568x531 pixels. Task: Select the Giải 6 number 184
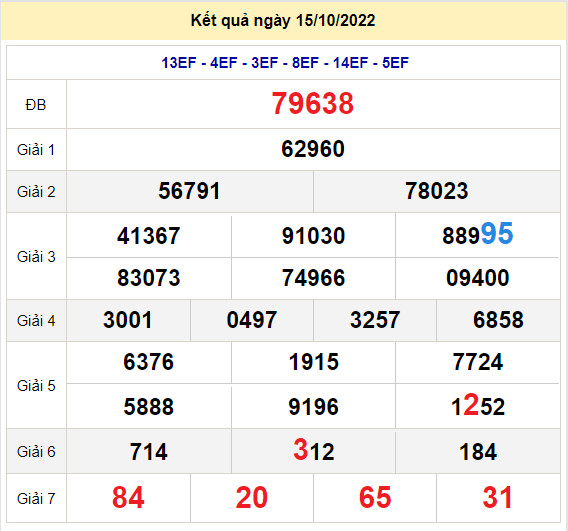(478, 452)
